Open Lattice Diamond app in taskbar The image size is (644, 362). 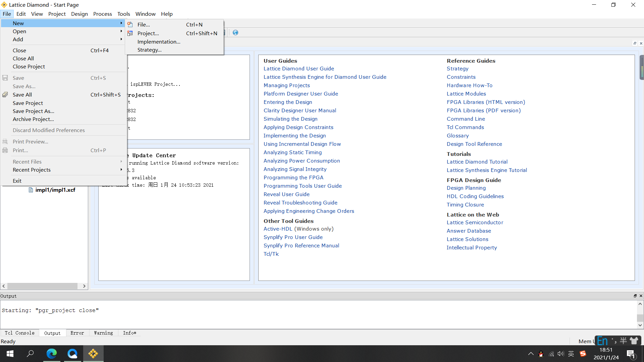(x=93, y=353)
